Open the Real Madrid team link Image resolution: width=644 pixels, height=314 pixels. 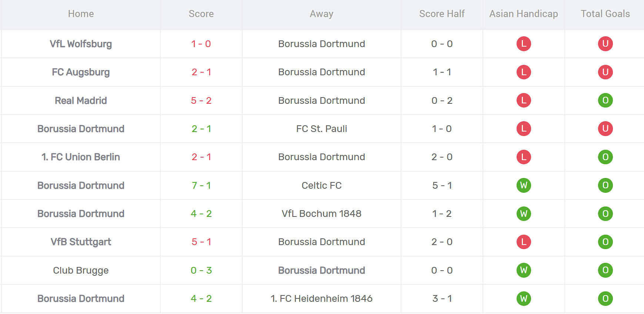(x=81, y=100)
